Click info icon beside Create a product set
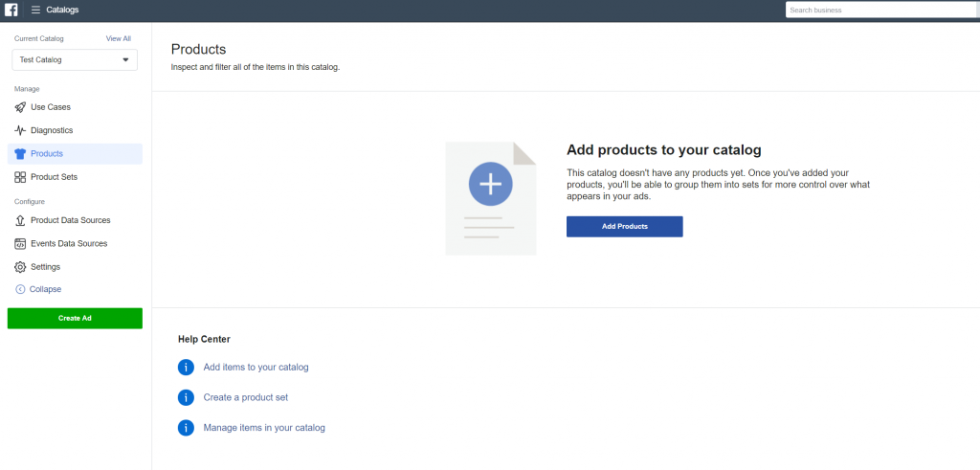The image size is (980, 470). point(186,397)
